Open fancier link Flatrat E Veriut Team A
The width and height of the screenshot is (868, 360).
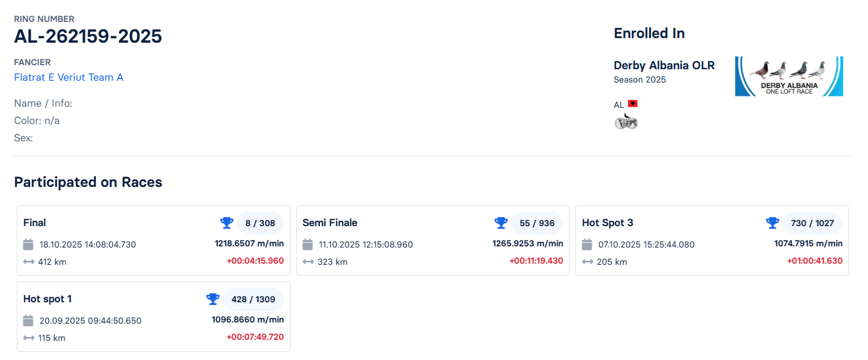tap(69, 77)
